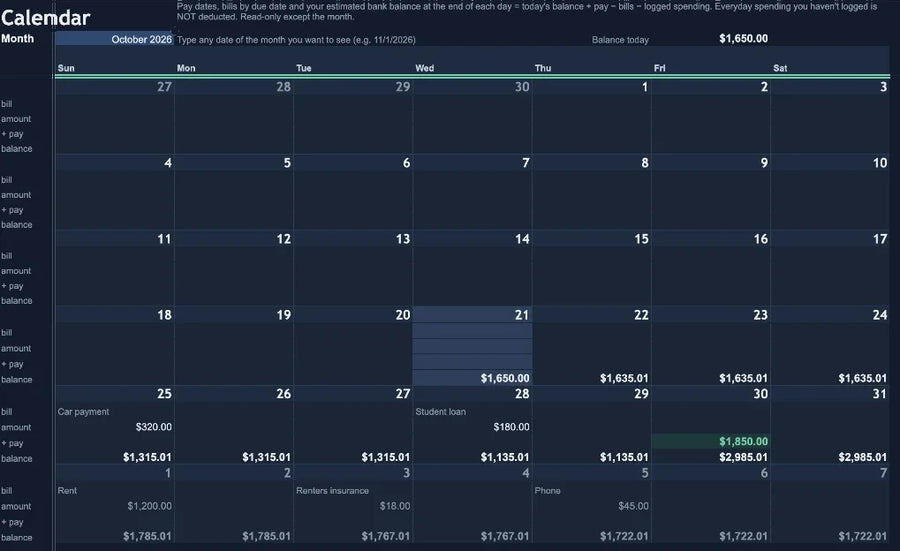The height and width of the screenshot is (551, 900).
Task: Click the $180.00 student loan amount
Action: (511, 427)
